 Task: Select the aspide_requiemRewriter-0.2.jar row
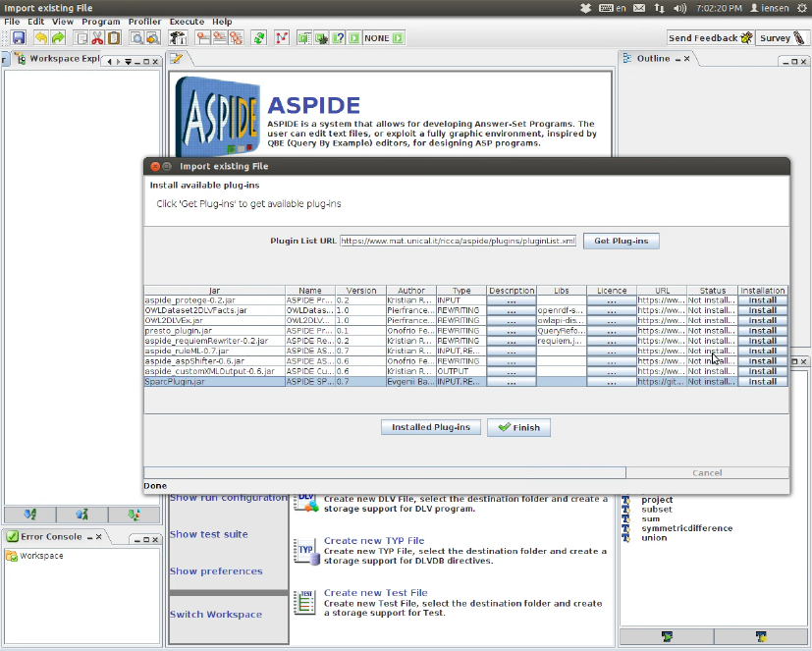click(x=466, y=341)
